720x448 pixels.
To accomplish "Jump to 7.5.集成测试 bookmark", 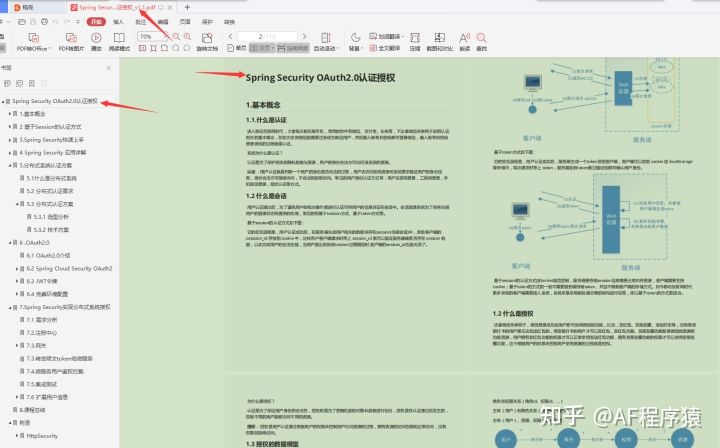I will (41, 384).
